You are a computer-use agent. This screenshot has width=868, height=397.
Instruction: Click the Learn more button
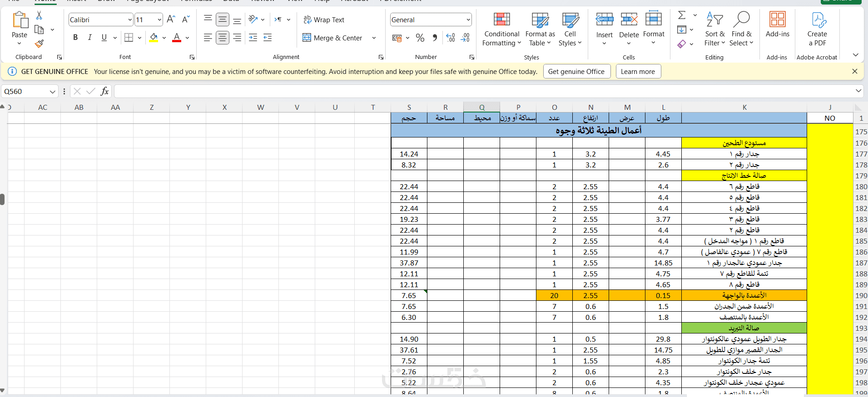638,72
